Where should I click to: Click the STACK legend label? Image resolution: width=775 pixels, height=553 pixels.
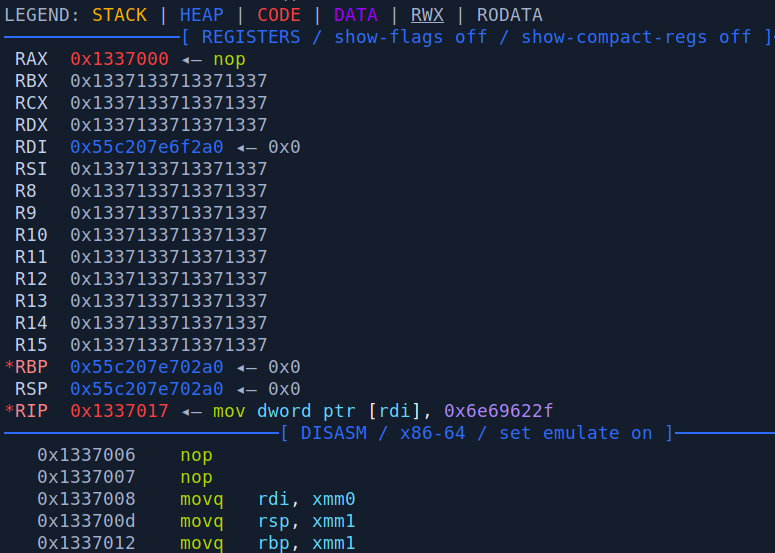click(119, 15)
